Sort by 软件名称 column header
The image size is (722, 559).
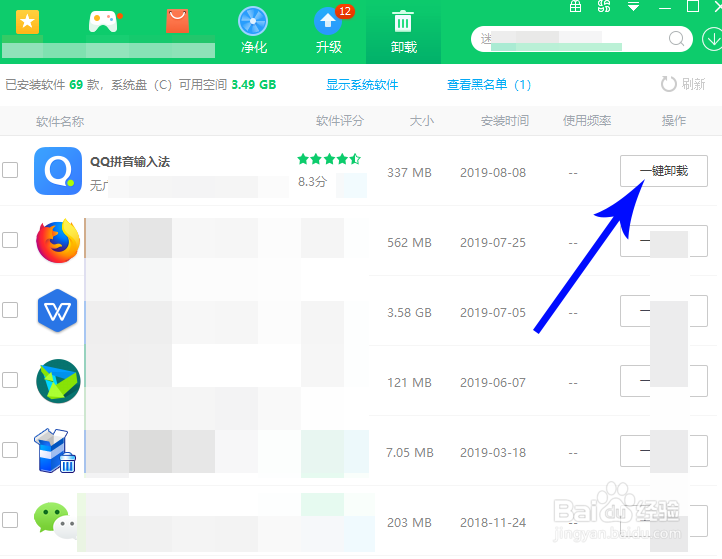click(x=60, y=122)
